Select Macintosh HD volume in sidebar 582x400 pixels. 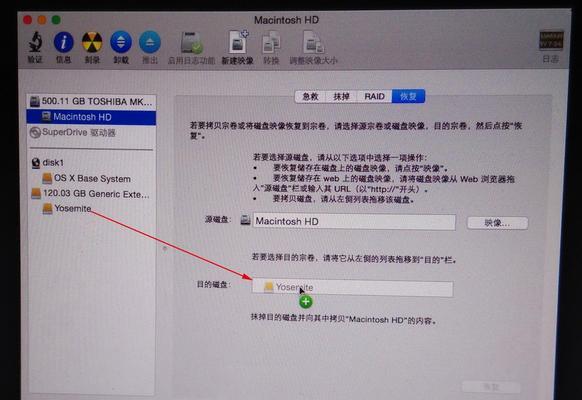pos(91,117)
